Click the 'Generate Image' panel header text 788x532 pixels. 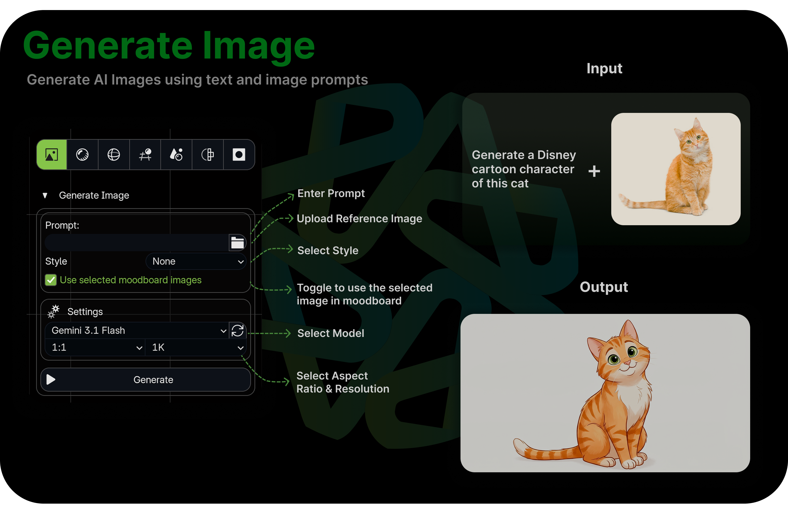(x=94, y=195)
